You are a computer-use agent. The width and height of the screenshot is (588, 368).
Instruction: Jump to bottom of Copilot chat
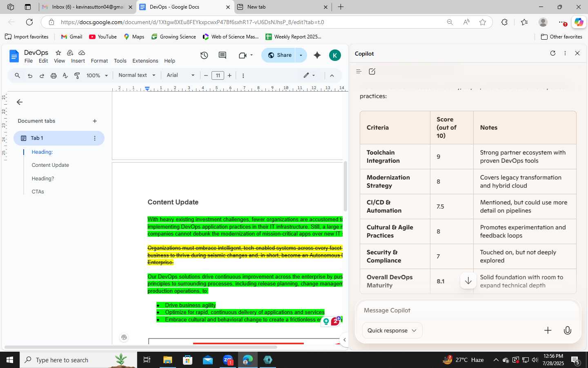point(468,281)
